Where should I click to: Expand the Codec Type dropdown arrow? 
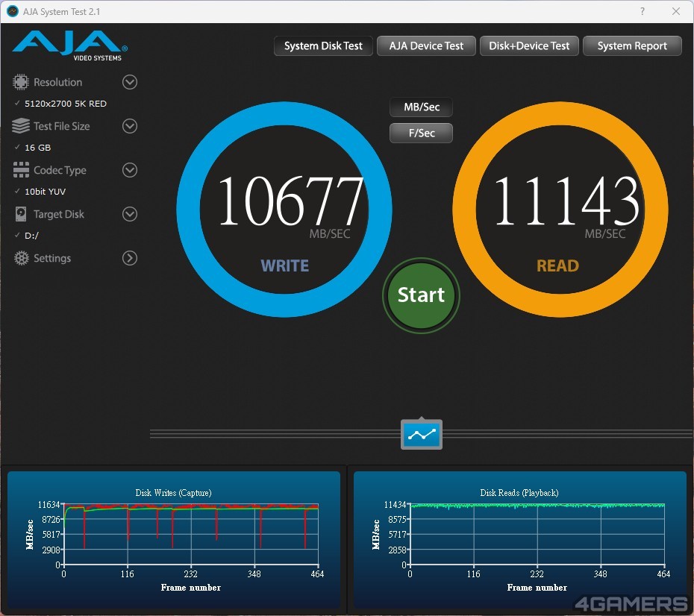pos(130,170)
